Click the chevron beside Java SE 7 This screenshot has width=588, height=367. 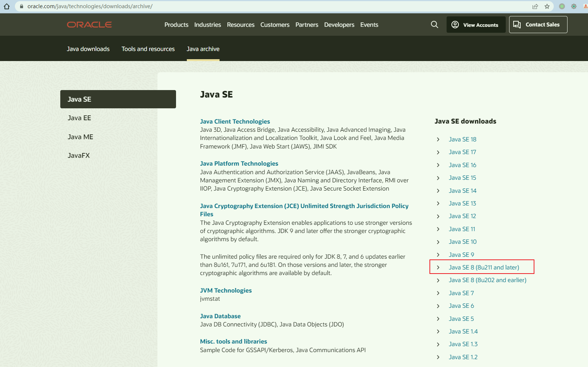(438, 293)
